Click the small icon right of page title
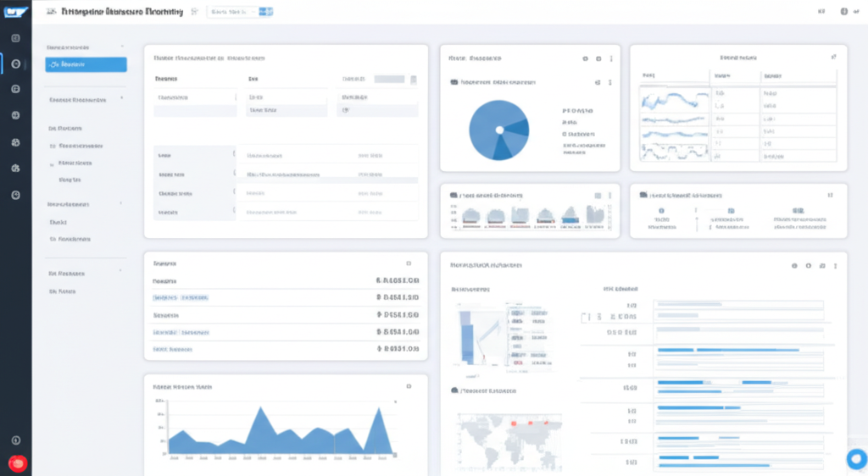The image size is (868, 476). click(x=194, y=12)
